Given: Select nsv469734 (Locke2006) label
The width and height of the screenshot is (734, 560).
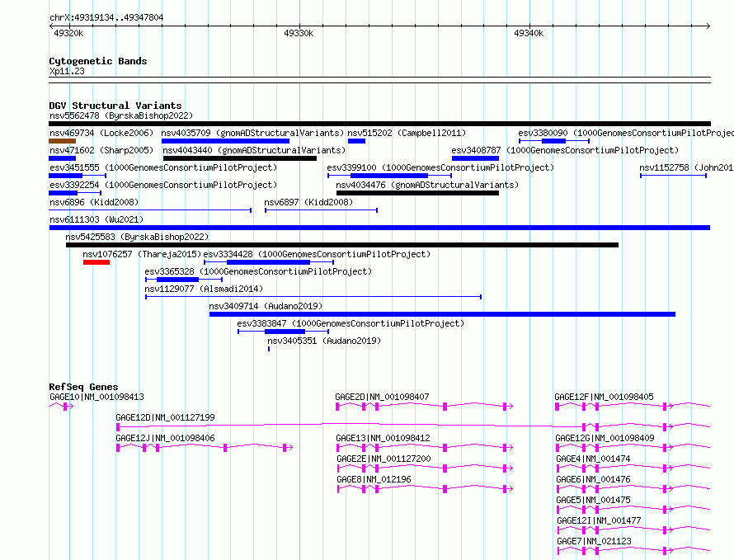Looking at the screenshot, I should pos(101,133).
